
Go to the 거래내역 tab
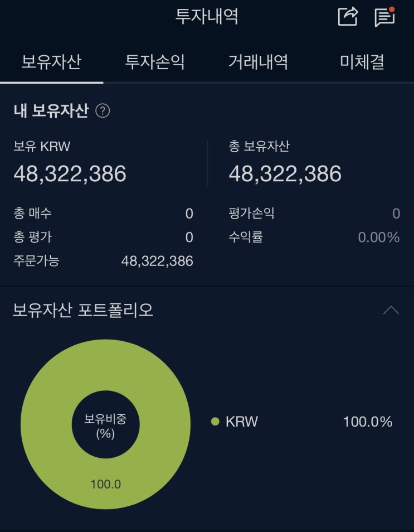(x=258, y=62)
